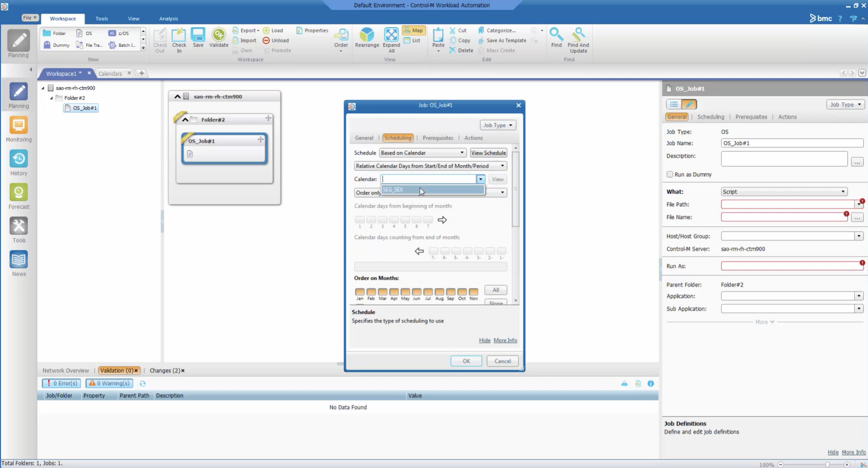Click the Check In ribbon icon

pyautogui.click(x=178, y=40)
